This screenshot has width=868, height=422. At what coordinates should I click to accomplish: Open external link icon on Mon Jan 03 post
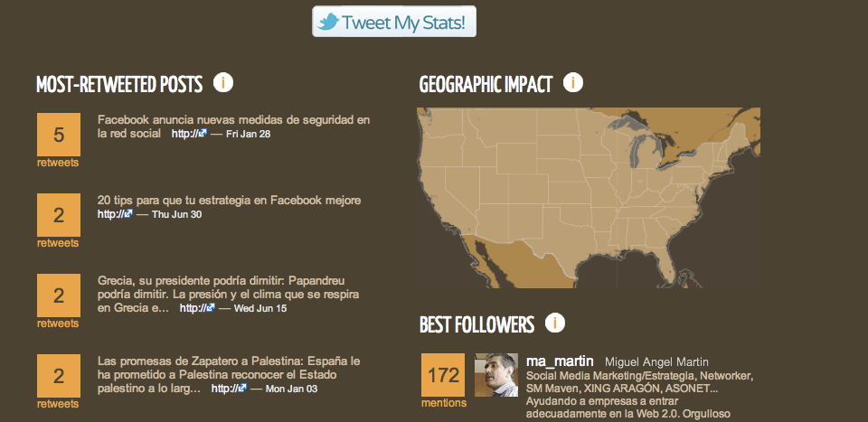click(242, 389)
